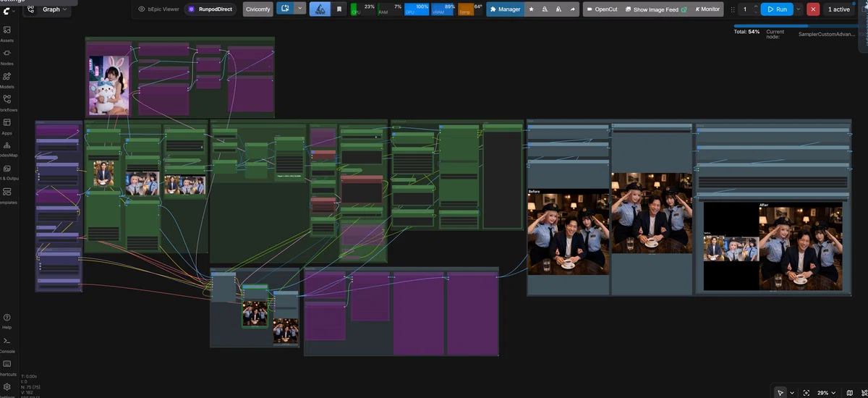Screen dimensions: 868x398
Task: Open the OpenCut button
Action: pyautogui.click(x=602, y=9)
